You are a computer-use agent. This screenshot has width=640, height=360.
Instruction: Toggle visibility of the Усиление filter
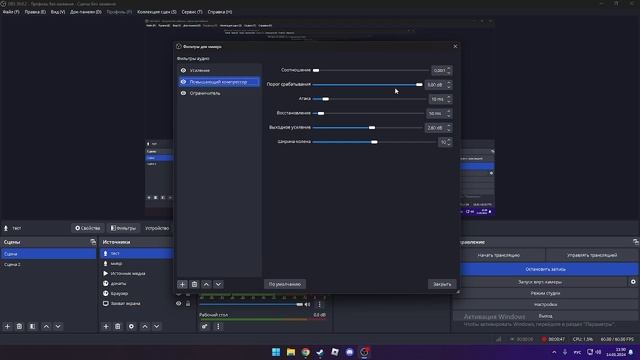tap(183, 70)
